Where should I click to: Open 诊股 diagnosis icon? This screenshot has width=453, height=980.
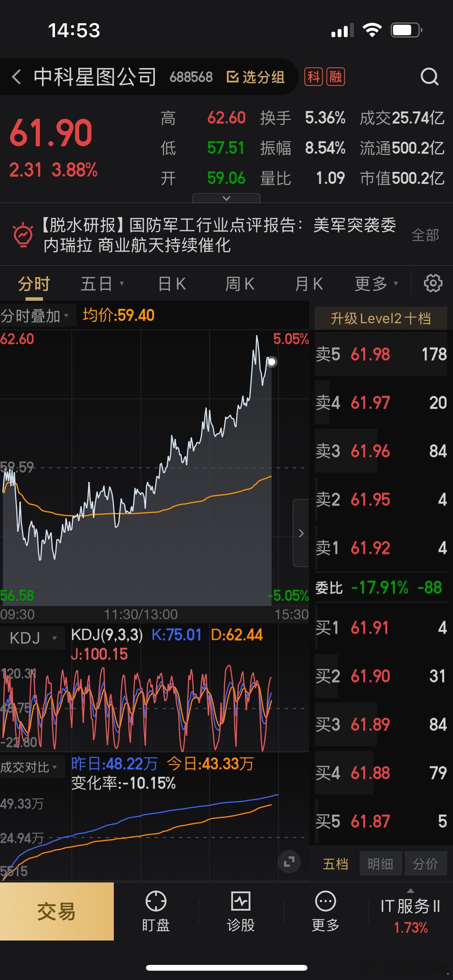click(240, 901)
